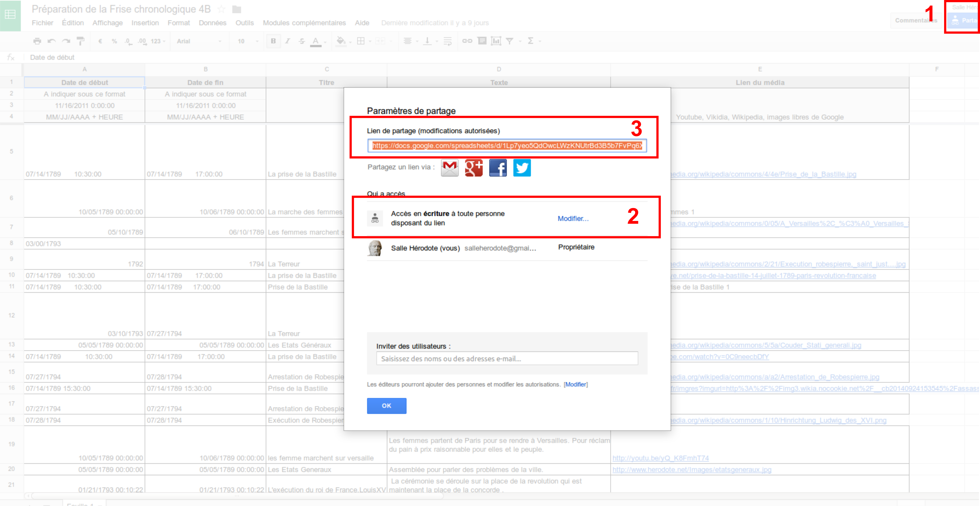The height and width of the screenshot is (506, 980).
Task: Toggle italic formatting
Action: (288, 41)
